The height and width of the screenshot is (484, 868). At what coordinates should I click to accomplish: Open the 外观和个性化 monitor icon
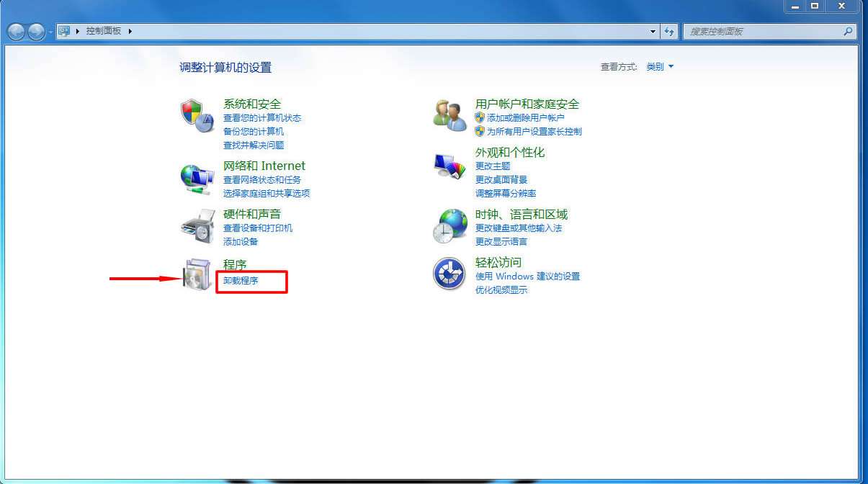click(x=450, y=166)
